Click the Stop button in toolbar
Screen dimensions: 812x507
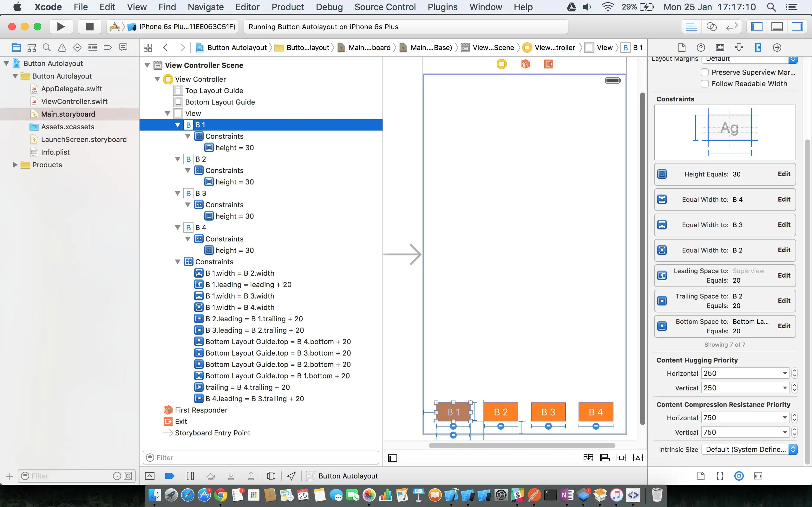89,27
